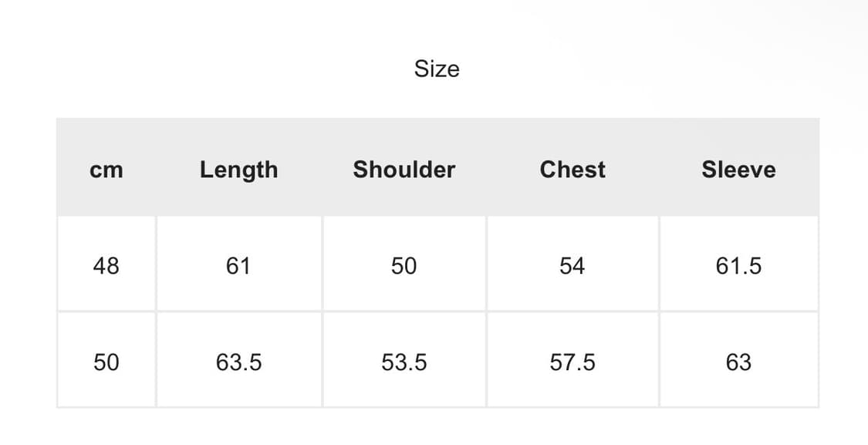Select the Length column header

coord(238,170)
